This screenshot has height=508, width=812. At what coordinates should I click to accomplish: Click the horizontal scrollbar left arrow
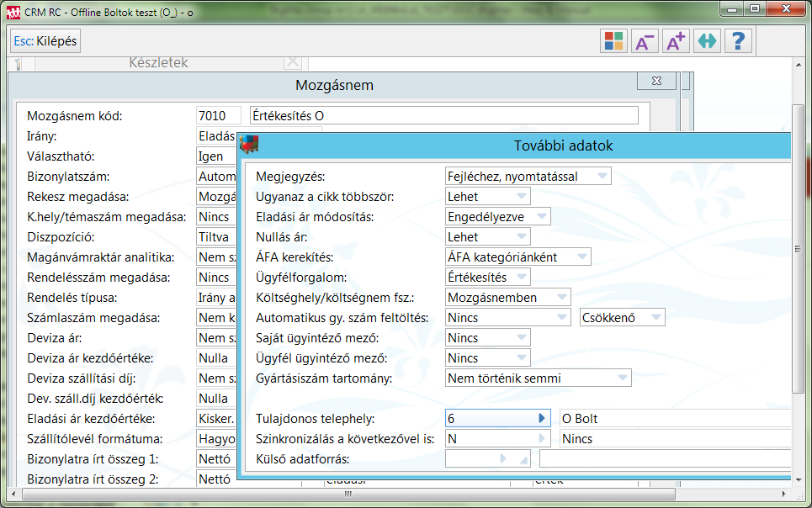coord(14,494)
